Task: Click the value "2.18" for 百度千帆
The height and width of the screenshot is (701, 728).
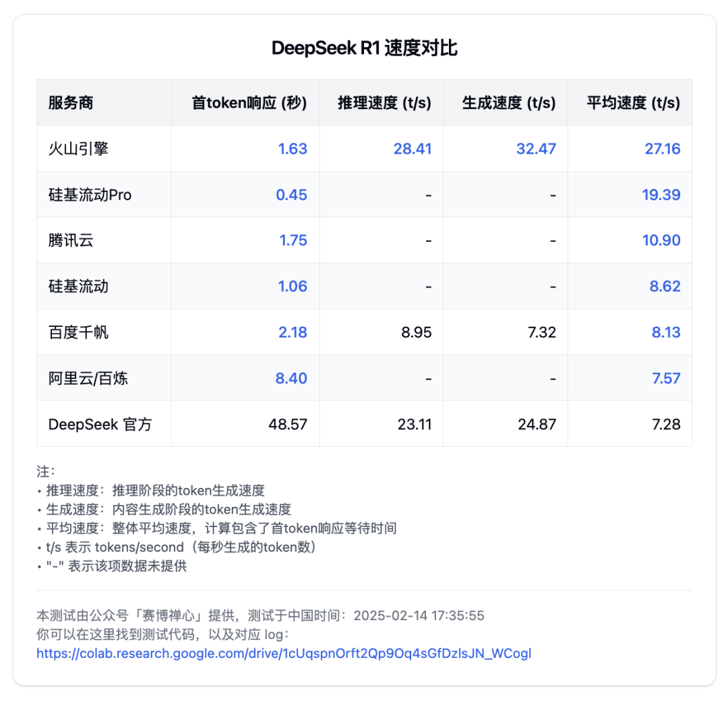Action: (293, 332)
